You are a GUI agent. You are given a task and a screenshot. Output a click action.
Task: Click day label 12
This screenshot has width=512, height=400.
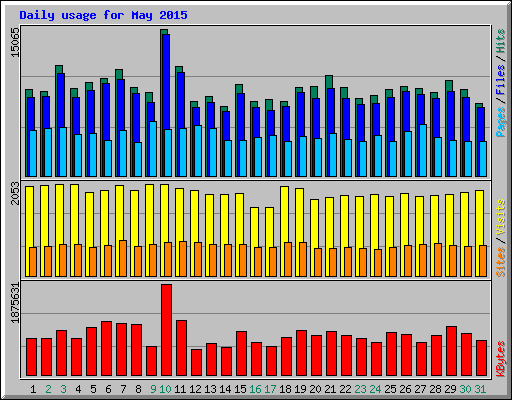[x=195, y=389]
